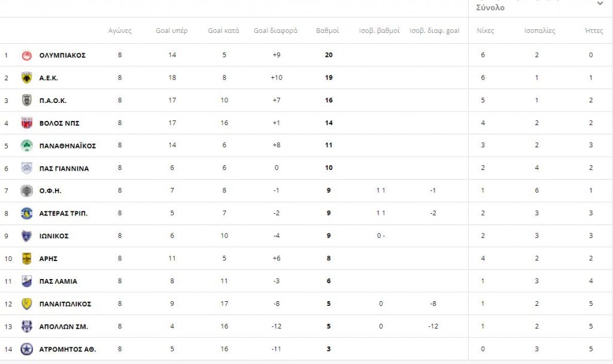Click the Ionikos blue shield crest
Viewport: 613px width, 364px height.
pos(26,236)
